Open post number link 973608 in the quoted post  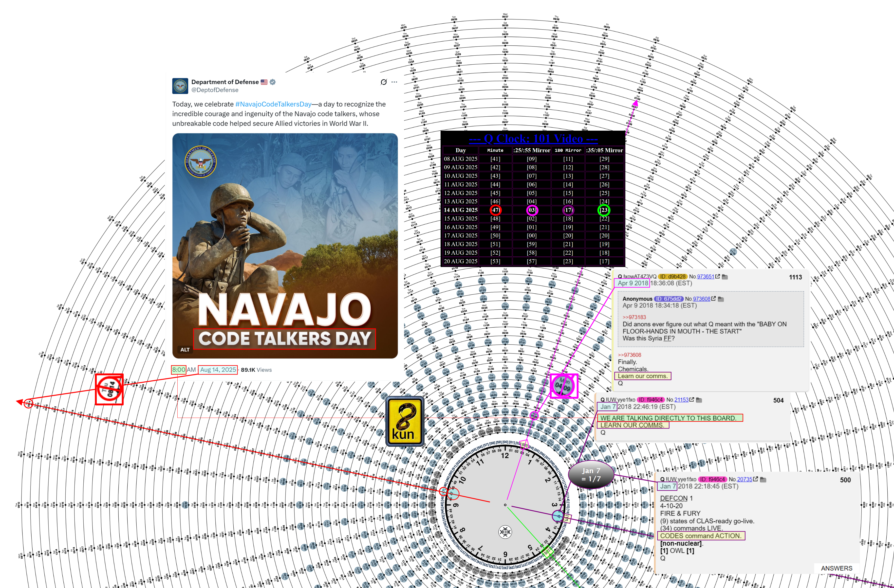(702, 299)
